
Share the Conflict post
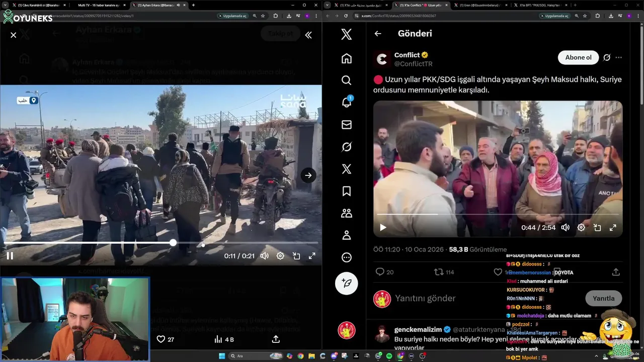[616, 272]
